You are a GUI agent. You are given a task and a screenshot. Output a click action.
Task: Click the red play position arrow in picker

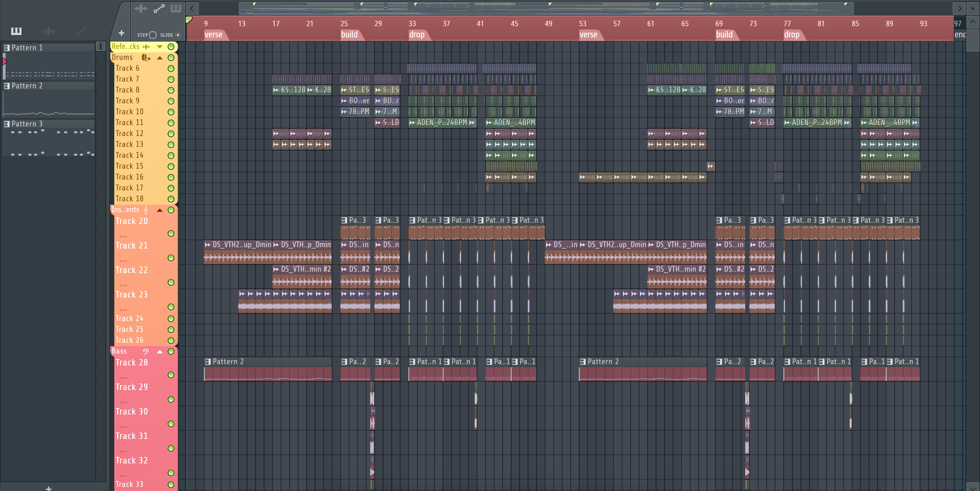pos(4,61)
